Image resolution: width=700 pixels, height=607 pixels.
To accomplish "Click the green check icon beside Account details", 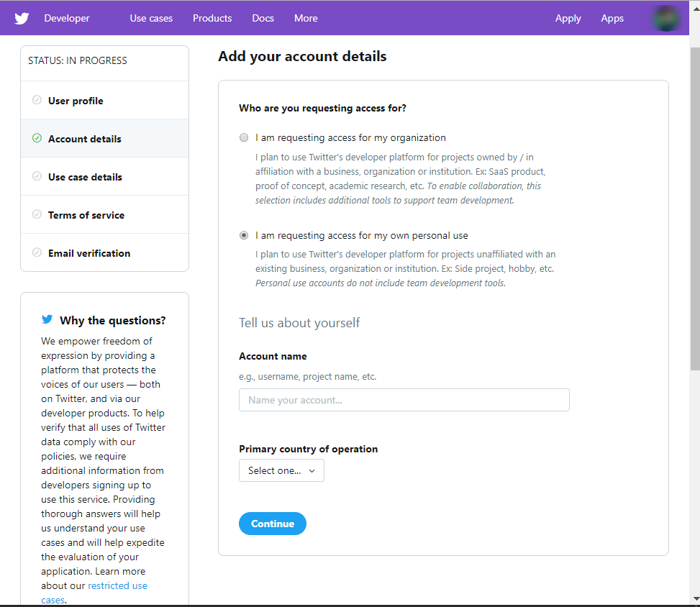I will point(37,138).
